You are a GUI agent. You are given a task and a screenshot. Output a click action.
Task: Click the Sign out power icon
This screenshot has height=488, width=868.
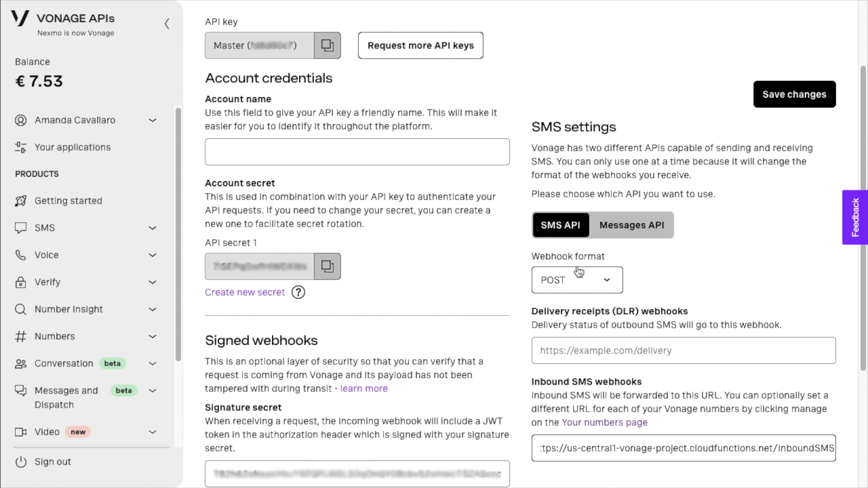pyautogui.click(x=21, y=462)
